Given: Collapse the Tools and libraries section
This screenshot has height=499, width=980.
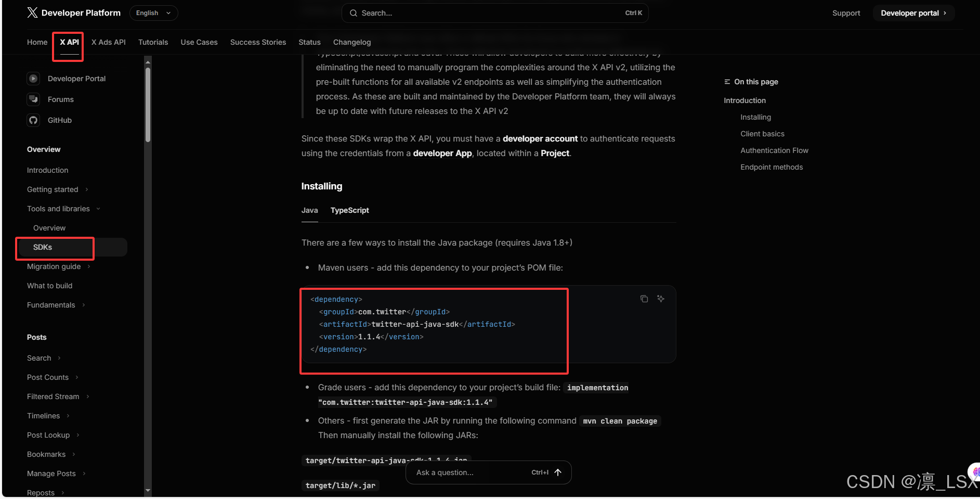Looking at the screenshot, I should (x=98, y=209).
